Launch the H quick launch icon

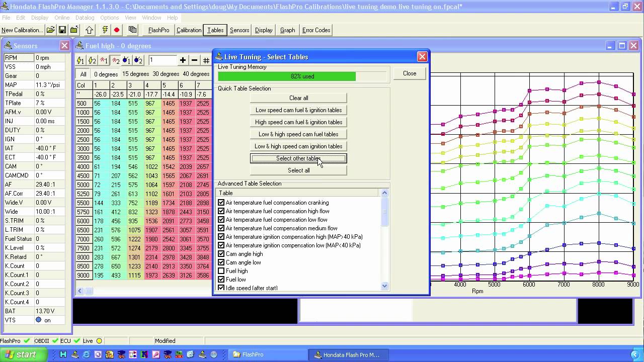pyautogui.click(x=63, y=354)
